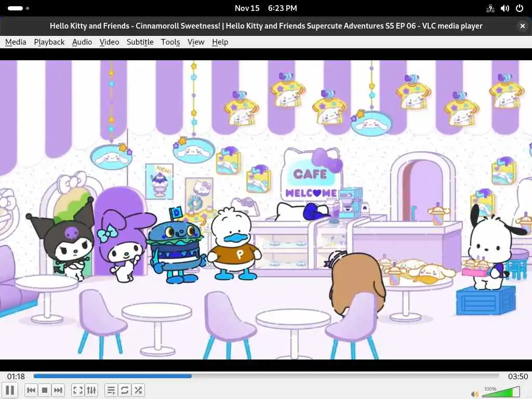Open the Video menu
532x399 pixels.
pos(109,42)
